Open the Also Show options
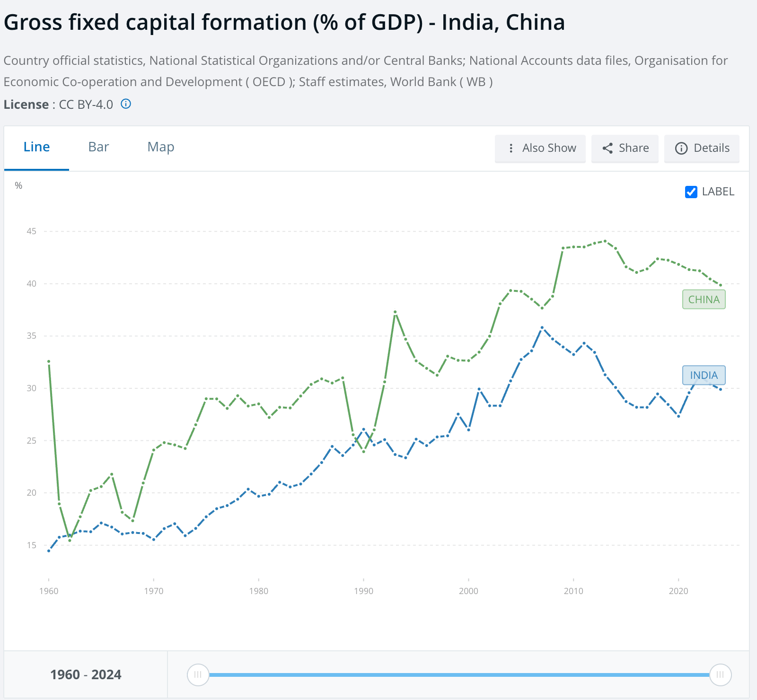 click(540, 149)
